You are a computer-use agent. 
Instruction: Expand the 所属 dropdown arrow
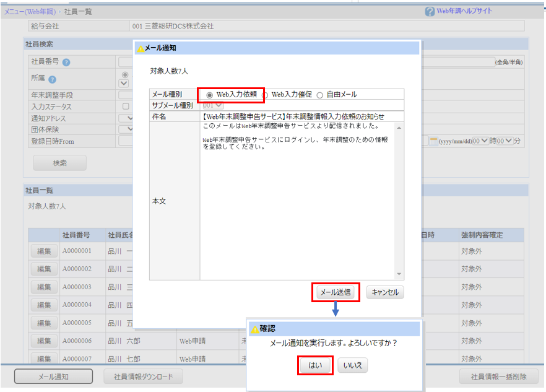124,83
